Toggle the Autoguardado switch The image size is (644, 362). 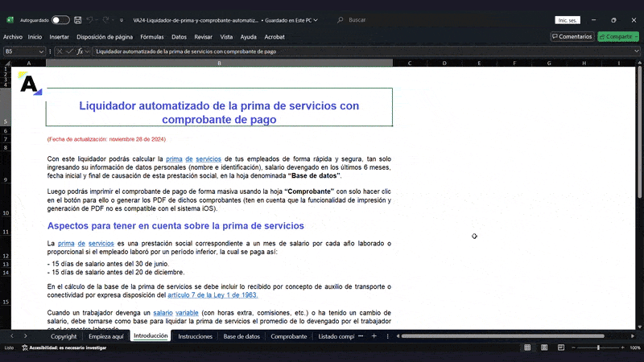click(60, 20)
